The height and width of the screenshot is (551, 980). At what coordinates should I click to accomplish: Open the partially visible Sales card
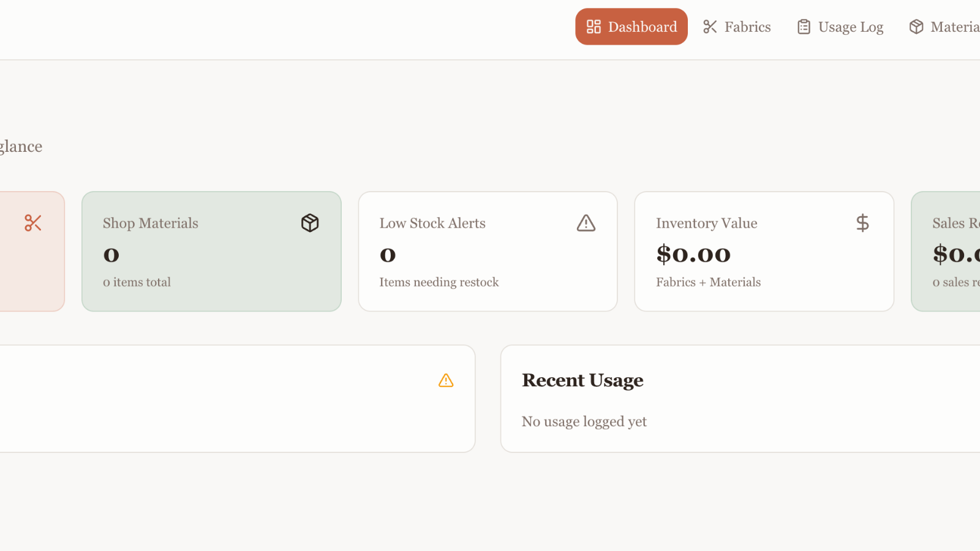point(946,252)
